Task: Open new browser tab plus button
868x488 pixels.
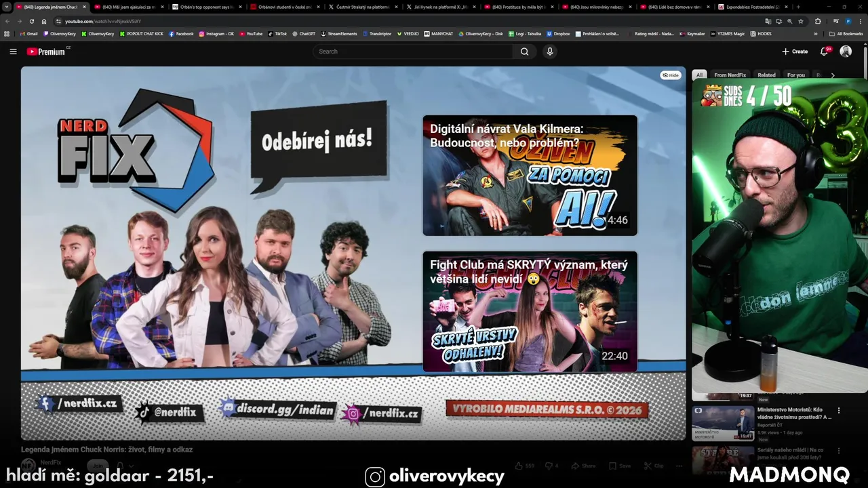Action: 797,7
